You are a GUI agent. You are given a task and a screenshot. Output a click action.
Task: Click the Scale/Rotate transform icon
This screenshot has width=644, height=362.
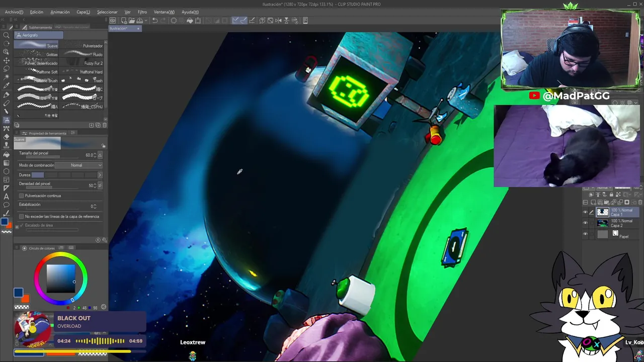click(x=198, y=21)
